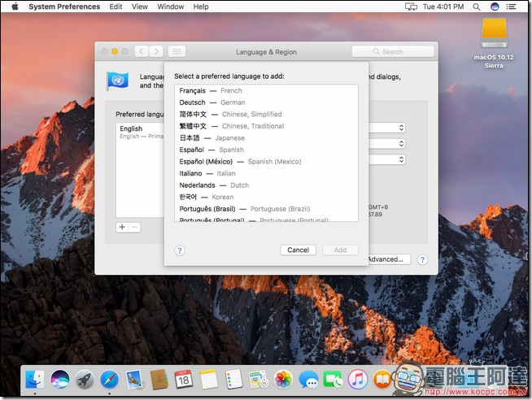Screen dimensions: 532x400
Task: Select Chinese, Traditional language
Action: tap(266, 126)
